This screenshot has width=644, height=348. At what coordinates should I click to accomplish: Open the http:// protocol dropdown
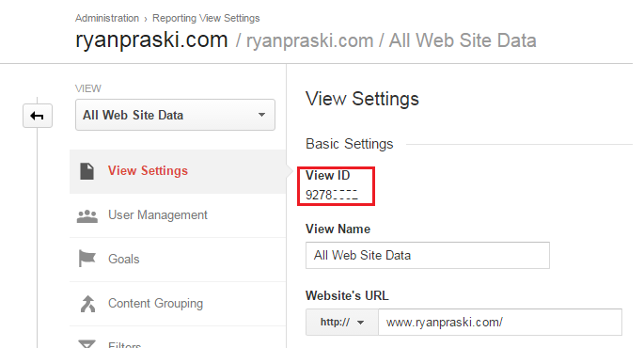(341, 322)
